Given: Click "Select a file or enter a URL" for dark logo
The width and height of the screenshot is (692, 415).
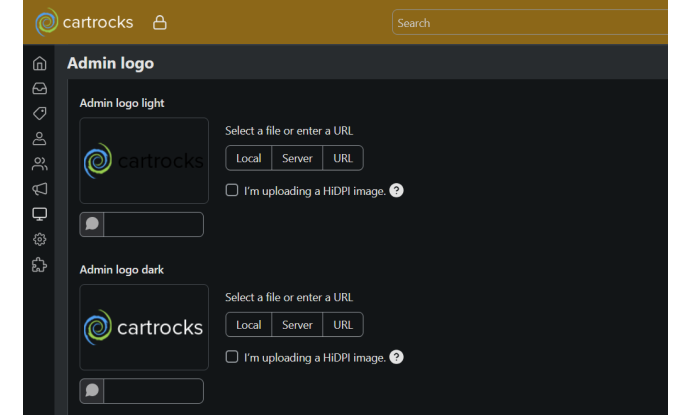Looking at the screenshot, I should pyautogui.click(x=289, y=297).
